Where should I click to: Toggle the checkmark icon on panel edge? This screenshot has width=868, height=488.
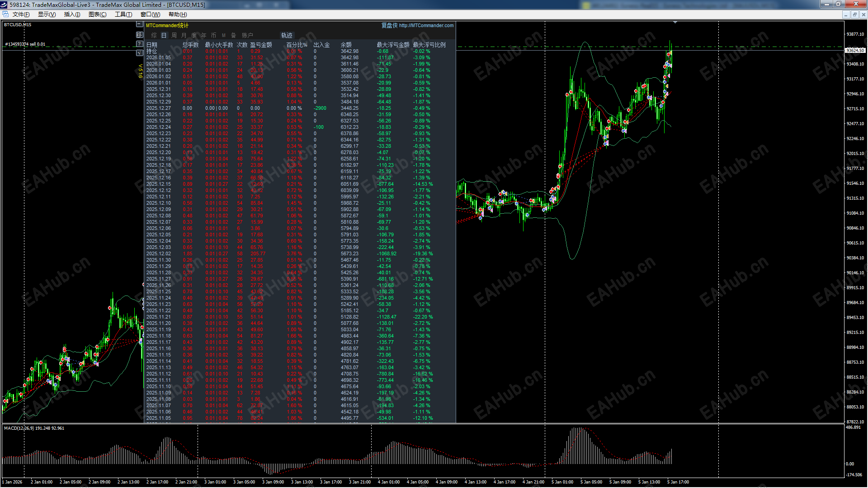tap(139, 53)
